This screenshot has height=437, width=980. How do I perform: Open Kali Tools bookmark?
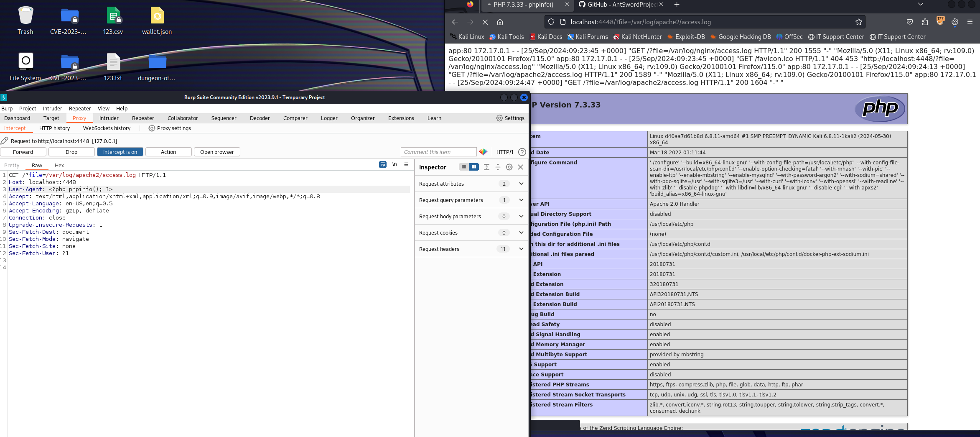507,37
